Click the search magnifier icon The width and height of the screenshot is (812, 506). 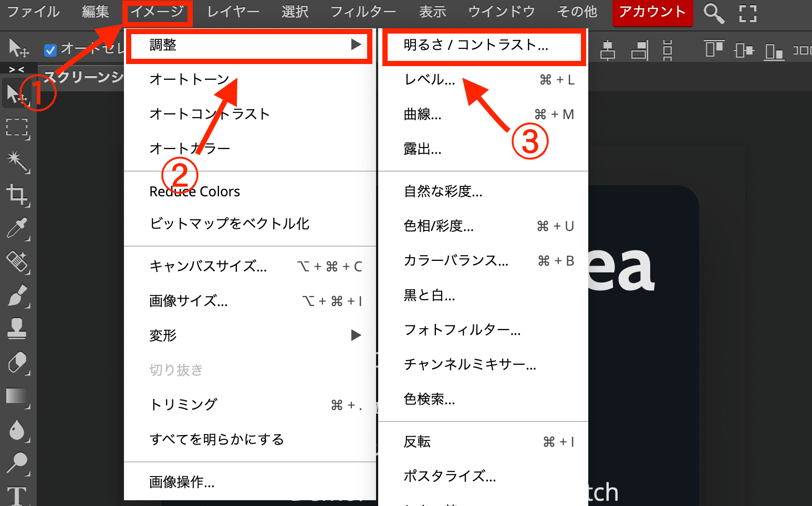click(713, 13)
